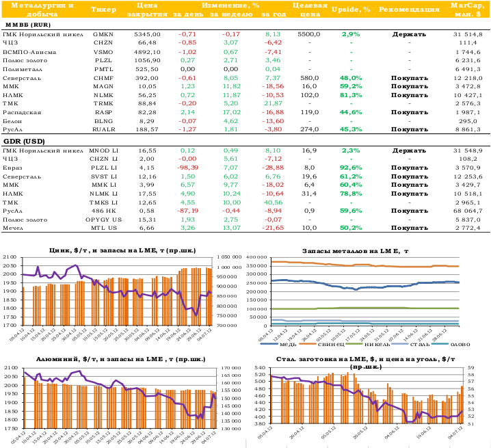Click the 'Стал. заготовка на LME' chart title
The width and height of the screenshot is (491, 448).
[x=365, y=363]
